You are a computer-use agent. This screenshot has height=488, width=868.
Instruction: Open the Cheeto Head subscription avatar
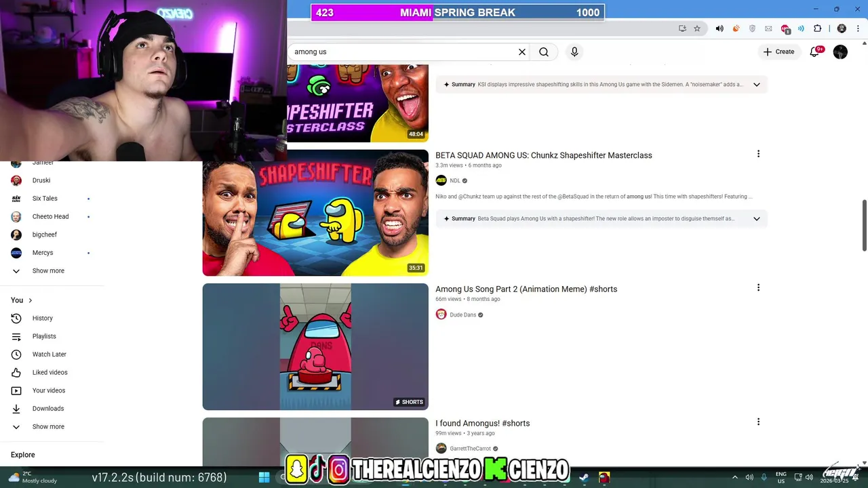coord(16,216)
